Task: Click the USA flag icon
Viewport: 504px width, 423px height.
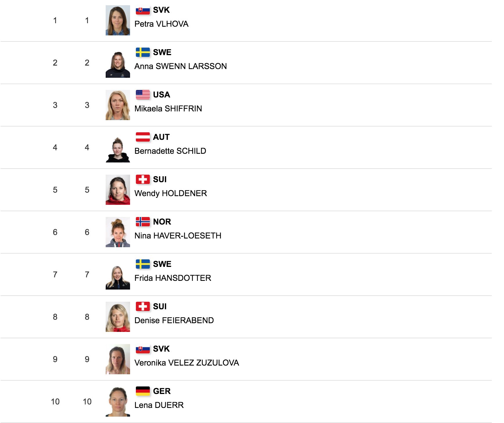Action: point(143,95)
